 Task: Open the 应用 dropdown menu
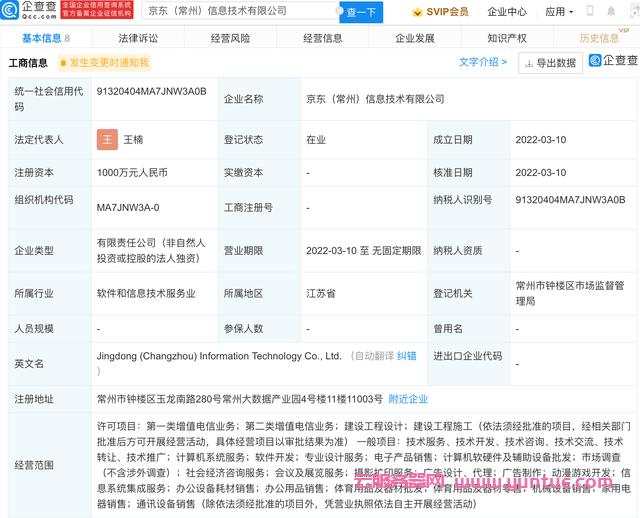tap(556, 12)
